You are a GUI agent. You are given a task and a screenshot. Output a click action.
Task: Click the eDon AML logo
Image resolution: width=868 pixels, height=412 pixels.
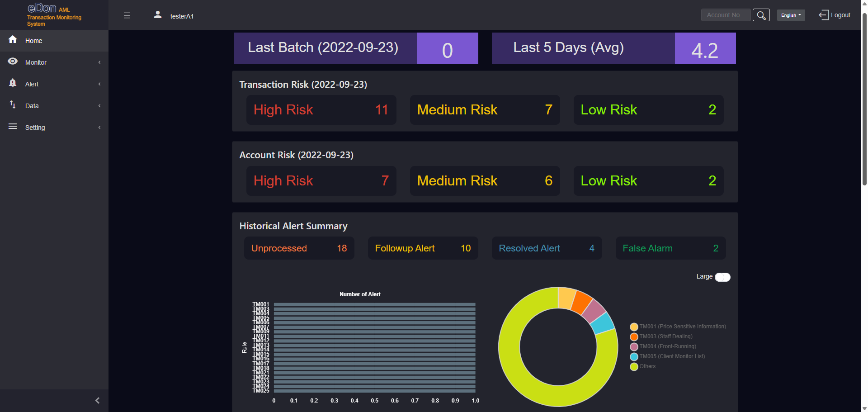(x=53, y=14)
